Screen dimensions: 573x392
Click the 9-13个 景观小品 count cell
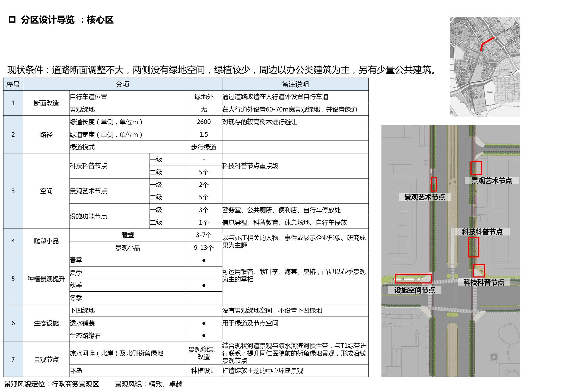pyautogui.click(x=204, y=248)
